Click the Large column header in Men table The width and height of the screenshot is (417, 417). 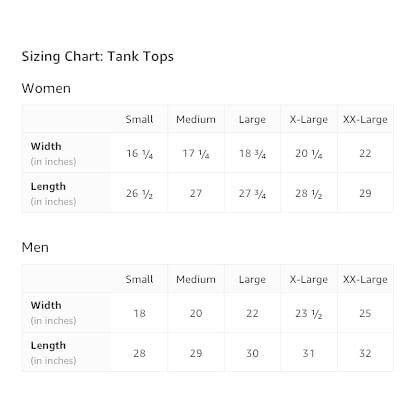tap(252, 279)
